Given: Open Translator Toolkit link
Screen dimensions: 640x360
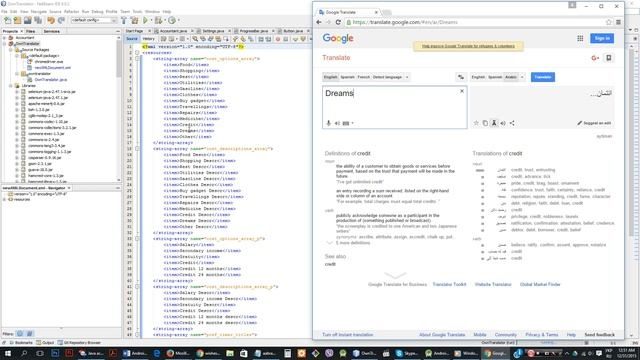Looking at the screenshot, I should 449,284.
